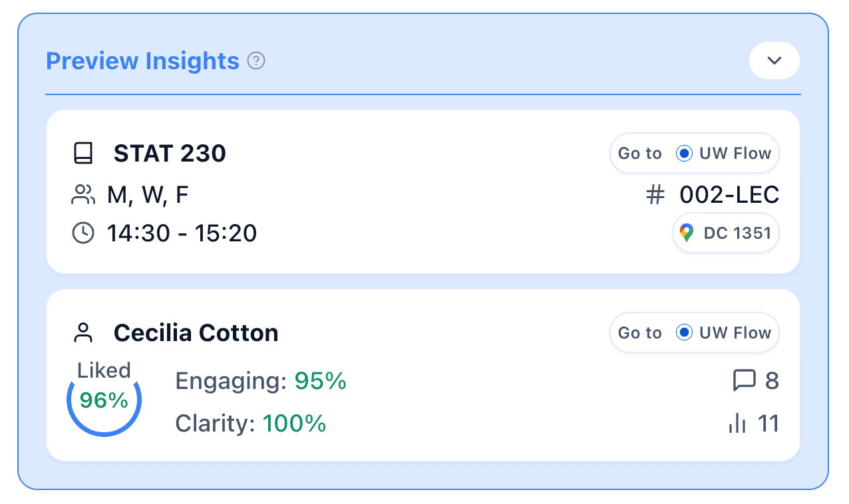Open UW Flow for Cecilia Cotton
Screen dimensions: 849x504
(694, 332)
